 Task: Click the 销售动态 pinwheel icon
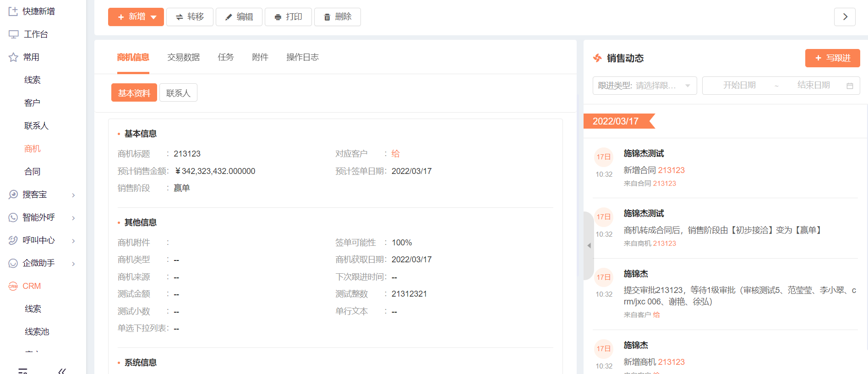pos(597,58)
